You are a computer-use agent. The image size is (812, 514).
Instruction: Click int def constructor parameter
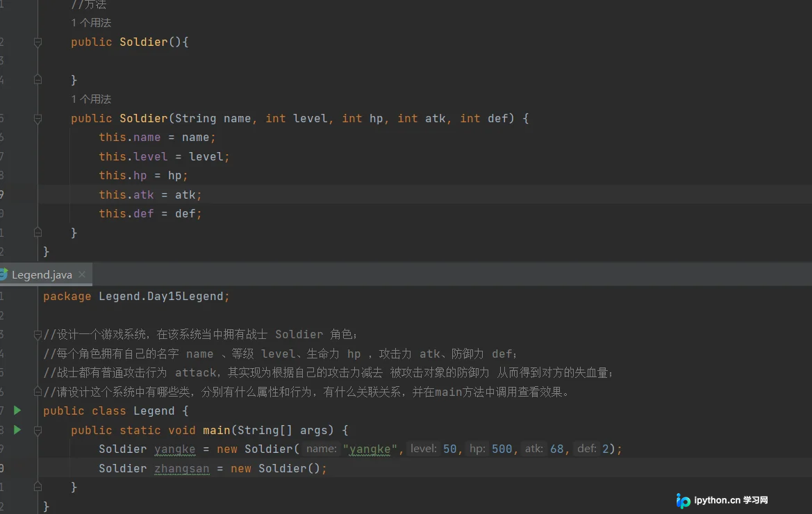(x=483, y=119)
